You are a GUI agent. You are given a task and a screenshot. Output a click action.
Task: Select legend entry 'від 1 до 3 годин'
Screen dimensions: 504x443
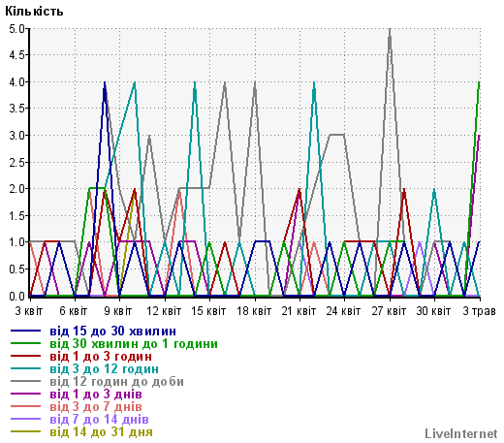tap(101, 357)
